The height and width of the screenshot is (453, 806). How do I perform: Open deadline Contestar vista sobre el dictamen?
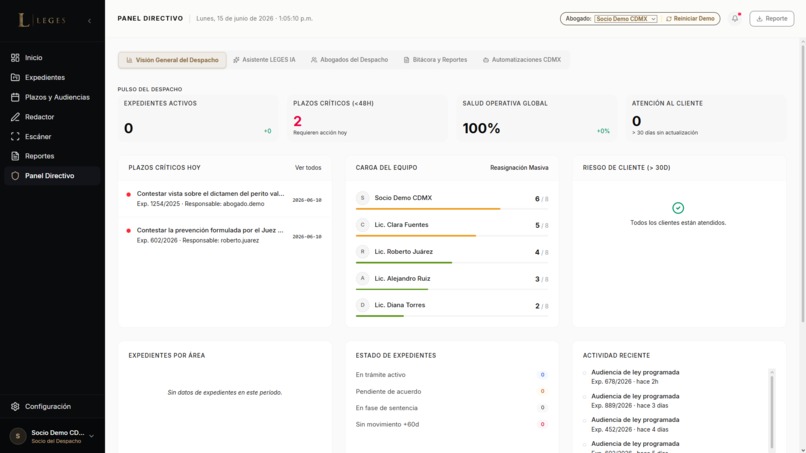coord(225,198)
